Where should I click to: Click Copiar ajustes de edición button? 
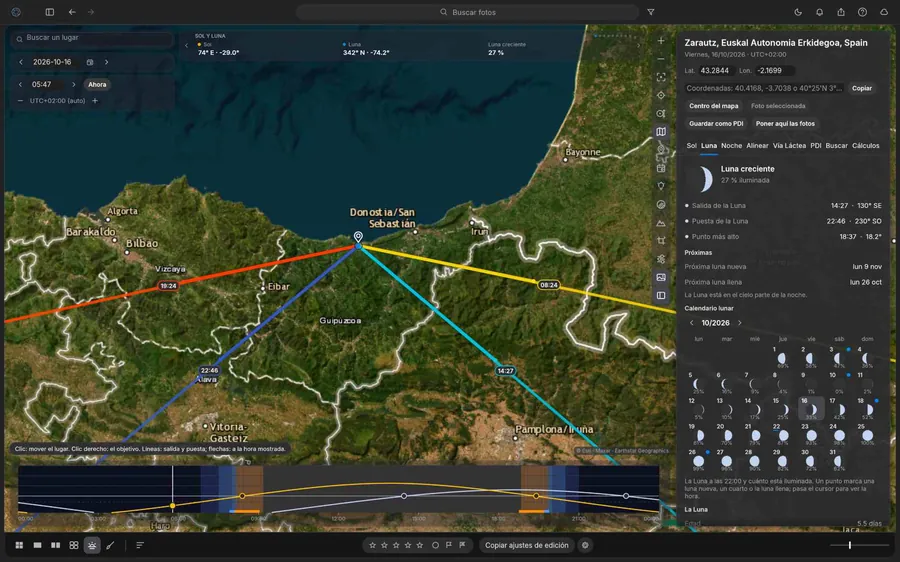(x=526, y=545)
